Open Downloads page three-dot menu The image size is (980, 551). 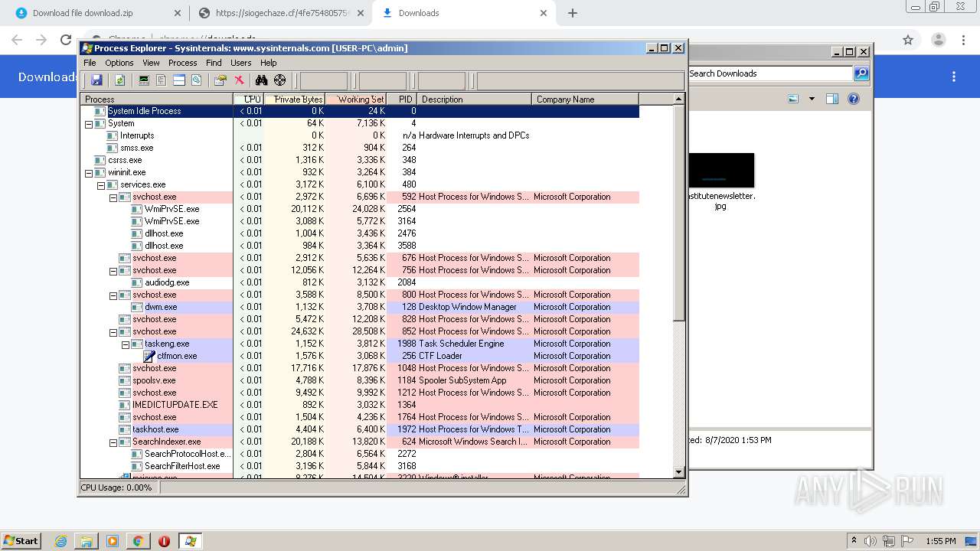[x=954, y=77]
